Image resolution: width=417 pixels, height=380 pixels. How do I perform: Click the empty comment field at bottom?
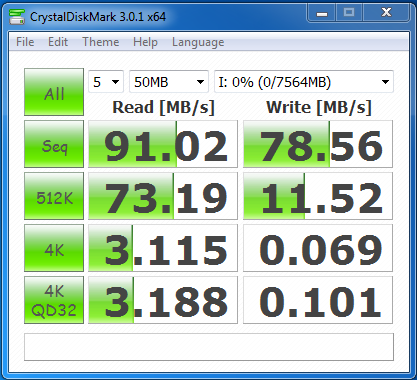point(209,347)
